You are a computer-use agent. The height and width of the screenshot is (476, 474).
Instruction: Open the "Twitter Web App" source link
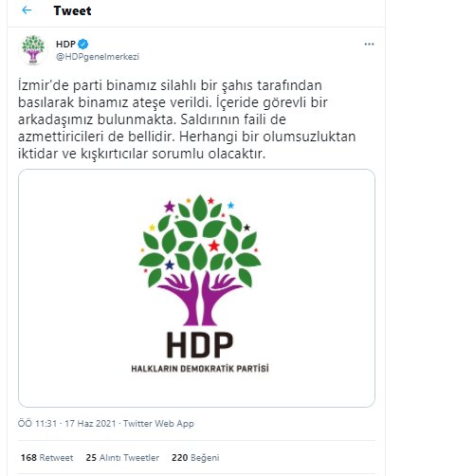click(x=158, y=424)
